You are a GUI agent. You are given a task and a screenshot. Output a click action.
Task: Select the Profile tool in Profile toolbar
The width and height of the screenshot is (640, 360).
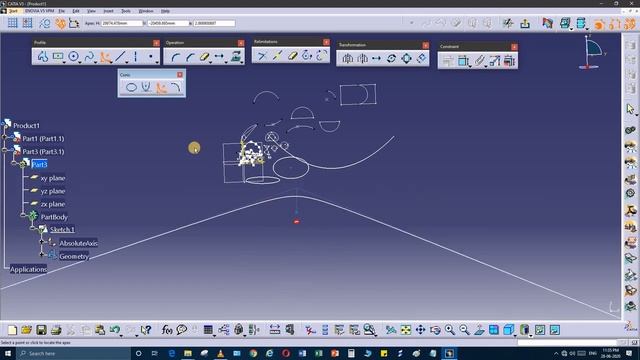click(x=42, y=57)
